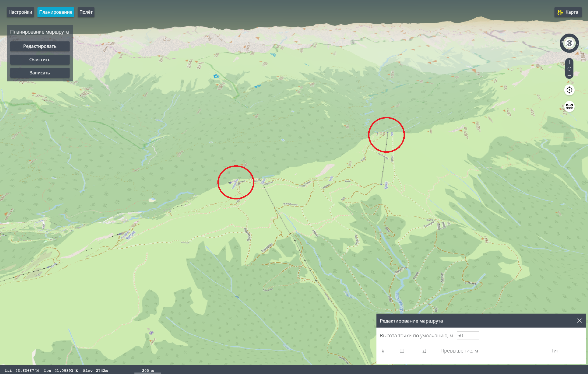Click the 200 m scale bar
This screenshot has height=374, width=588.
point(148,371)
